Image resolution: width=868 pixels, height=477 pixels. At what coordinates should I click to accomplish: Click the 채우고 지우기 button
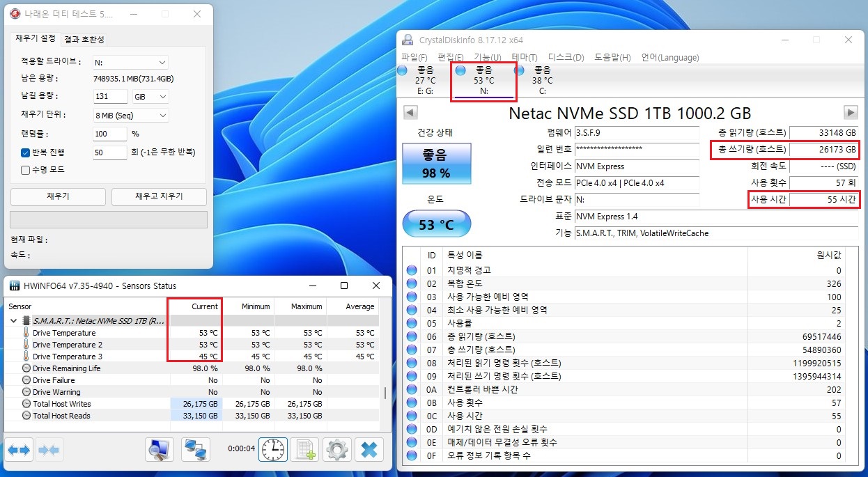(x=159, y=196)
